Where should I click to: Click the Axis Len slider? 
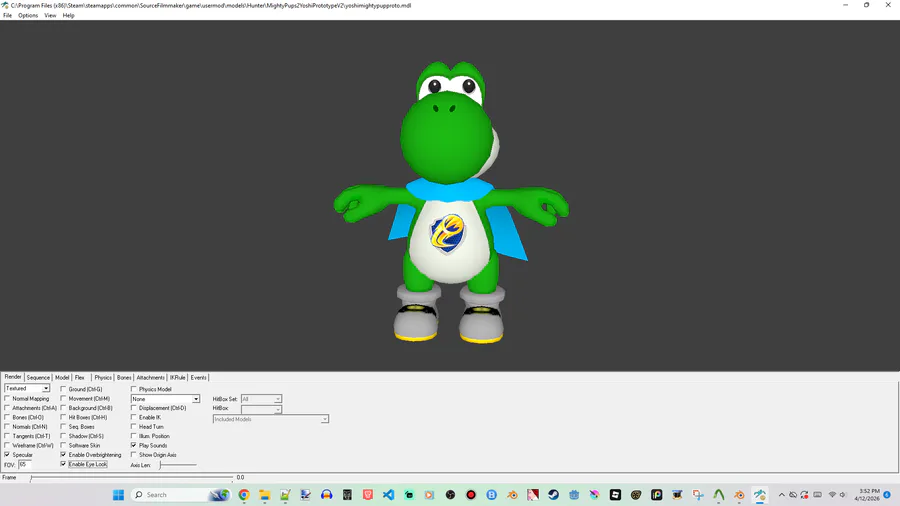coord(178,465)
